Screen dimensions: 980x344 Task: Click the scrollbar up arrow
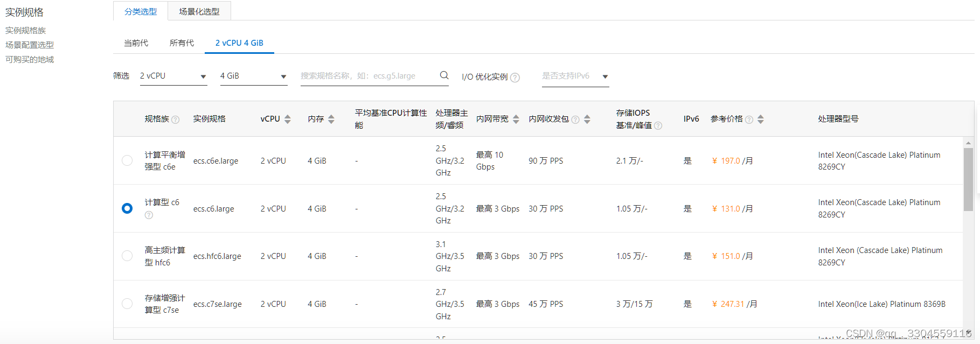[x=968, y=143]
